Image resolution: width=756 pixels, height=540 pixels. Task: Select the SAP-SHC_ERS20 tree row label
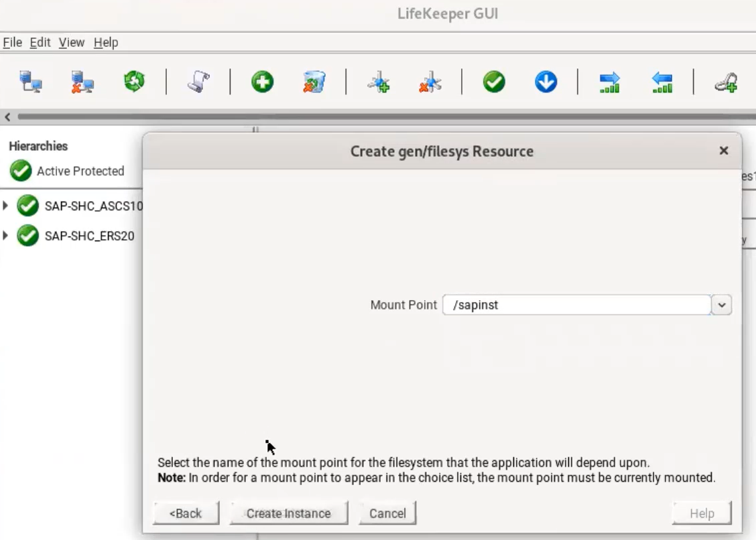[90, 236]
